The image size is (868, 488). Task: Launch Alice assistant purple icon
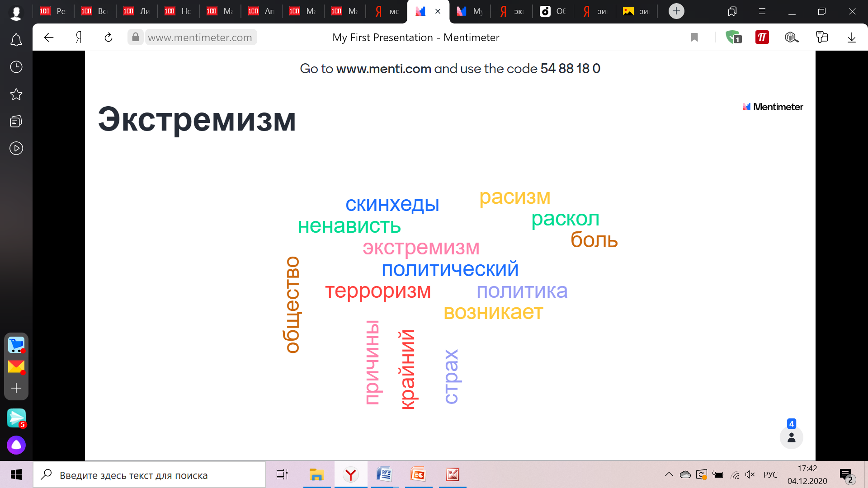click(16, 445)
